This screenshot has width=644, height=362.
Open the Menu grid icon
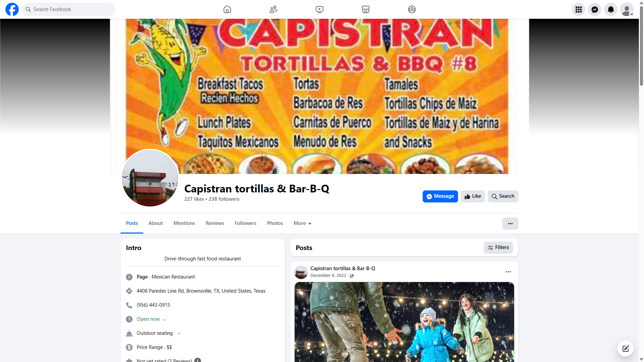pyautogui.click(x=579, y=9)
